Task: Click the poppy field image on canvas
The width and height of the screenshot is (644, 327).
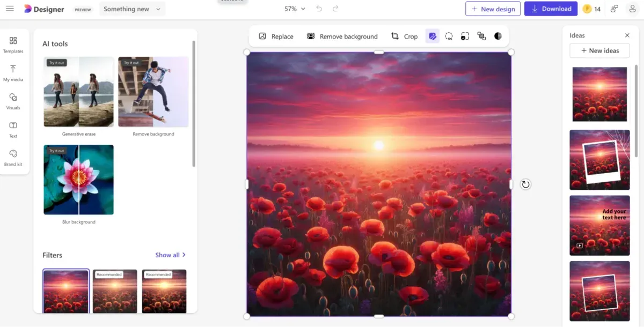Action: [379, 184]
